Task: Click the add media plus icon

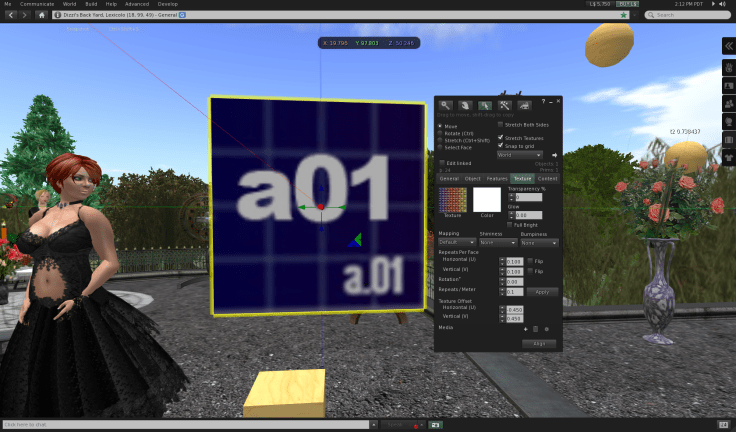Action: click(525, 328)
